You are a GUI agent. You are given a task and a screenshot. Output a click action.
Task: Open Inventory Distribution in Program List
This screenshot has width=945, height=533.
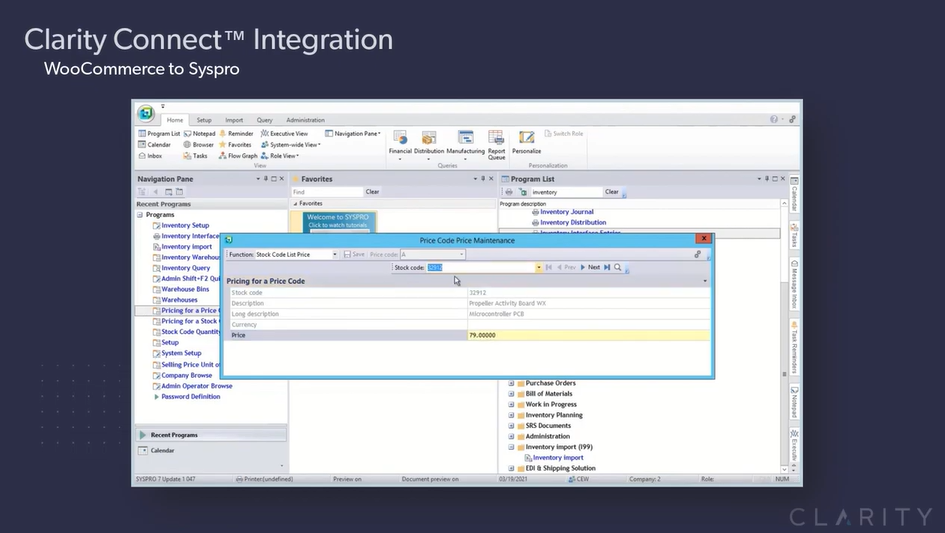(x=573, y=222)
